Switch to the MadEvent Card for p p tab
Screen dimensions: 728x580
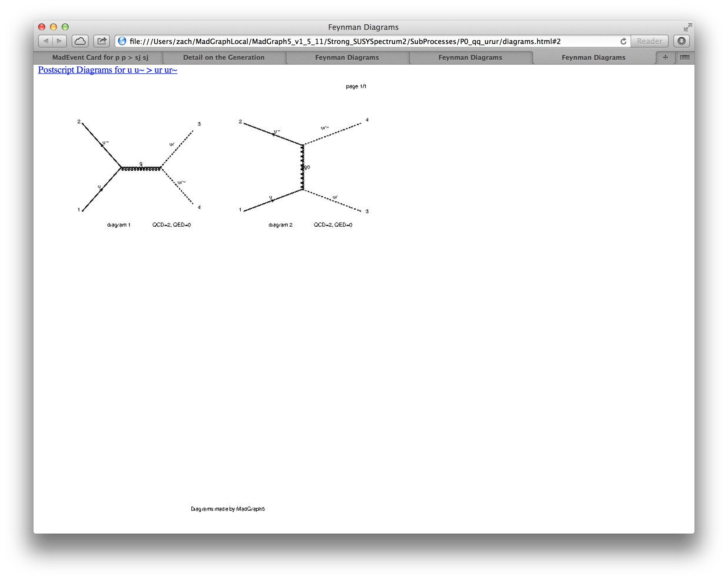click(x=100, y=58)
